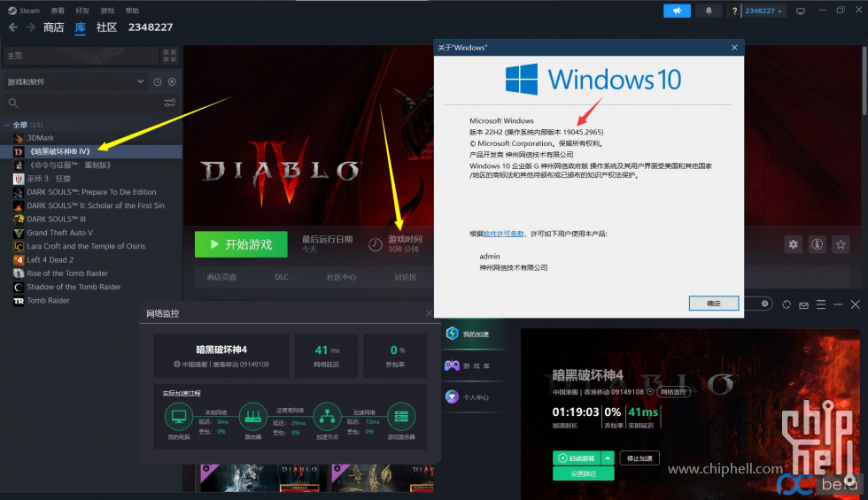Image resolution: width=868 pixels, height=500 pixels.
Task: Clear the accelerator search box
Action: pos(764,304)
